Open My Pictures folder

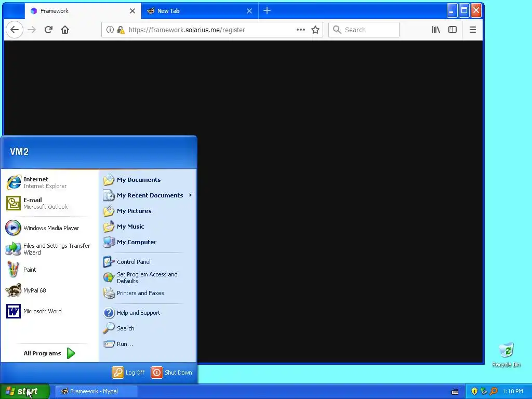[x=148, y=211]
